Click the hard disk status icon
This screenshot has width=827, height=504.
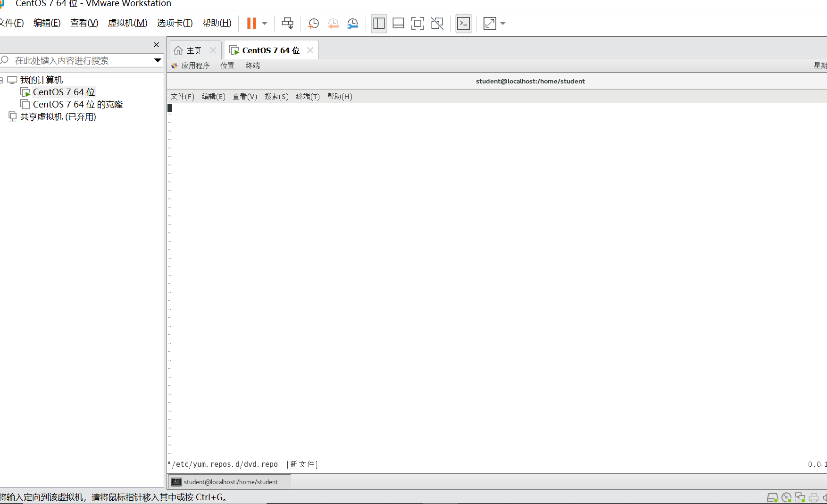[x=772, y=497]
